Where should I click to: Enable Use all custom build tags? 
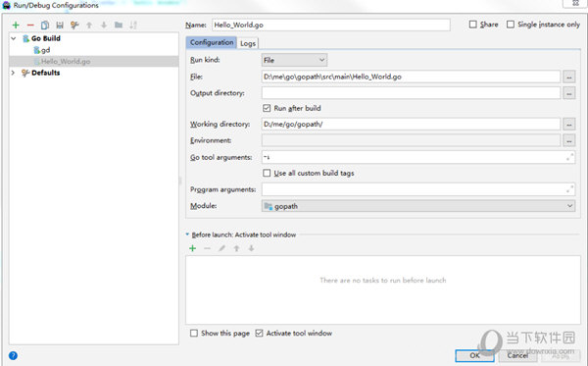267,173
